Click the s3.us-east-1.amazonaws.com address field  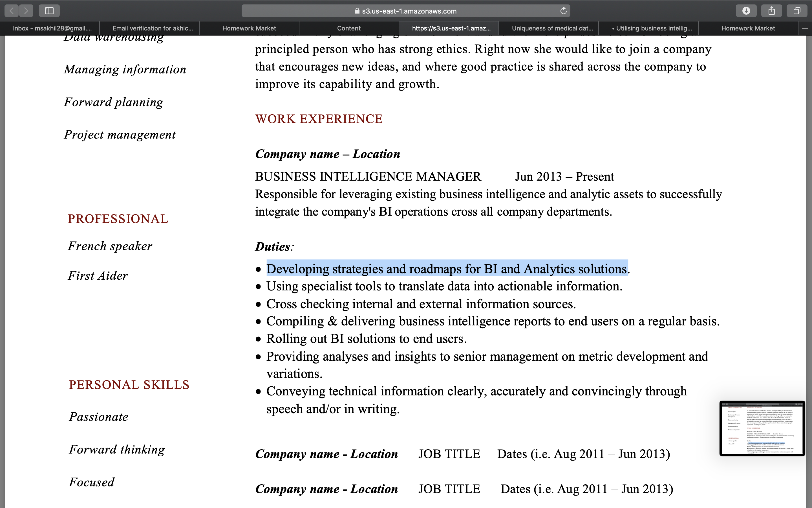(406, 11)
